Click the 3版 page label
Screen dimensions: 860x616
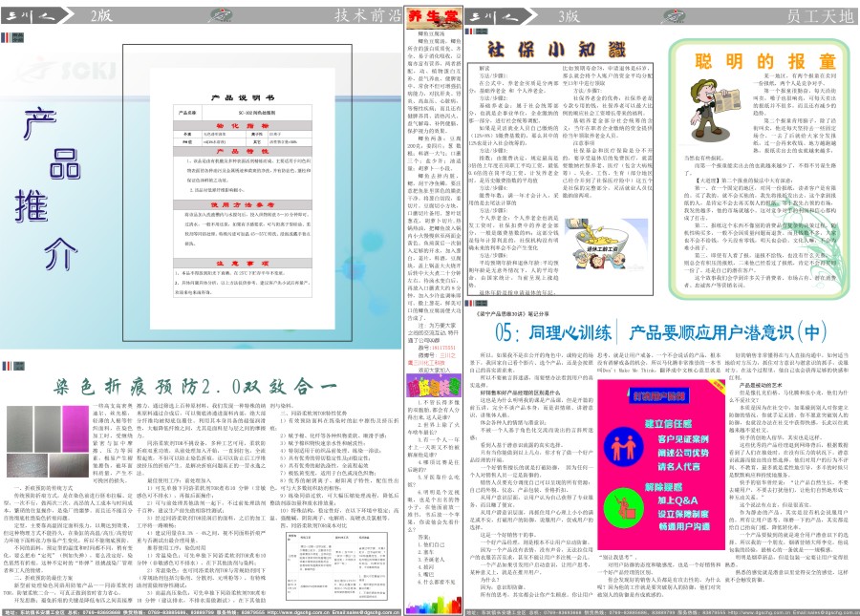click(568, 14)
